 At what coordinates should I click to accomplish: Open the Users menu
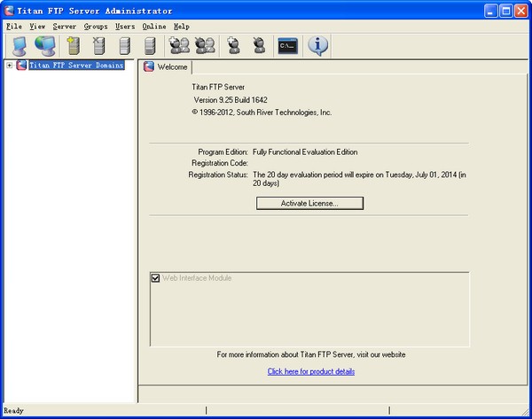(x=125, y=27)
